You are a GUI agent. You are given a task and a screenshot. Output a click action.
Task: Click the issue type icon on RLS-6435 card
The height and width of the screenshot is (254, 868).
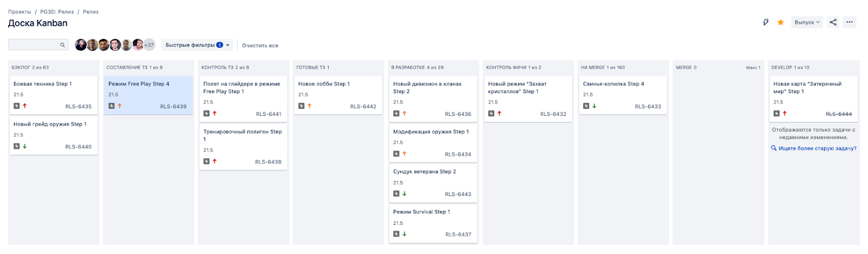pyautogui.click(x=16, y=106)
